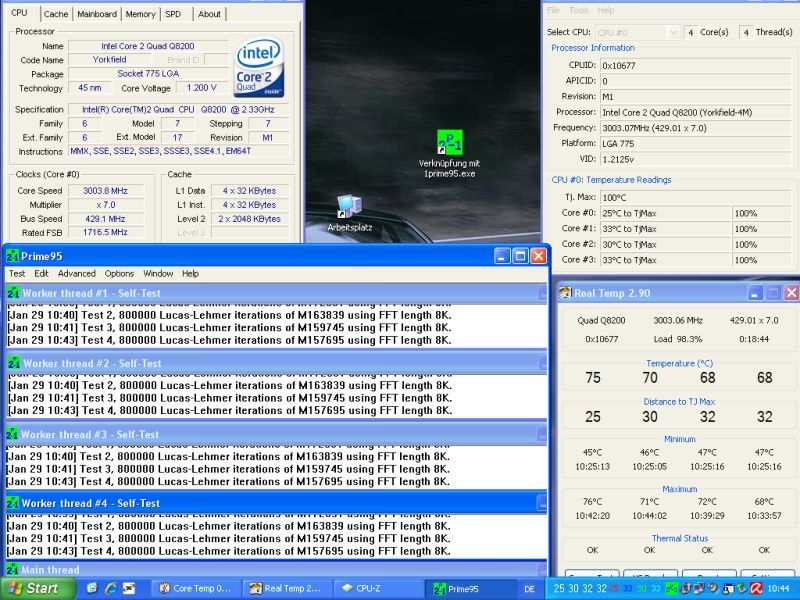Click the green Prime95 tray icon
This screenshot has height=600, width=800.
coord(671,588)
